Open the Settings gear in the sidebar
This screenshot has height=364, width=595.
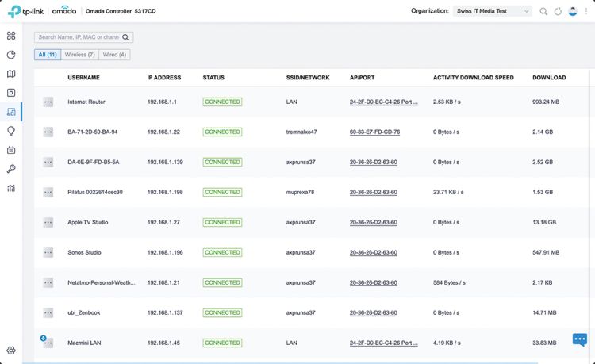point(11,351)
